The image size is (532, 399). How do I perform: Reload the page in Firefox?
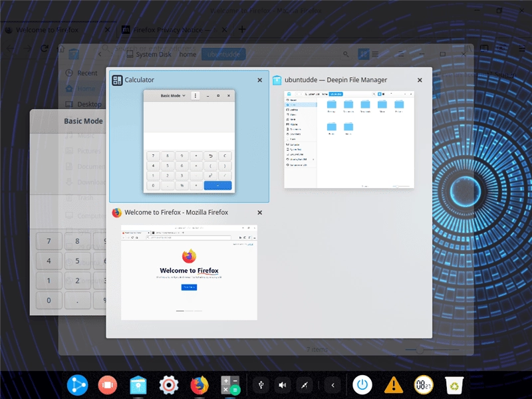pos(45,49)
